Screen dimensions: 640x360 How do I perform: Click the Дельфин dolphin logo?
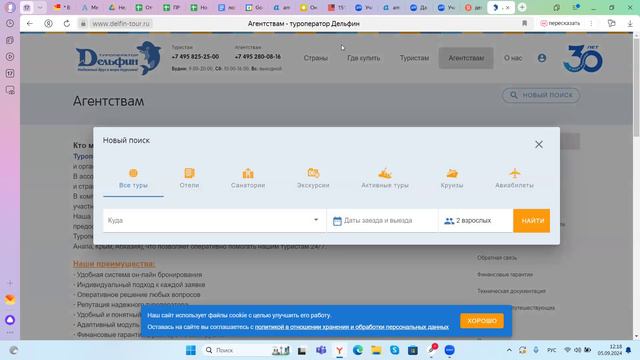(x=118, y=58)
